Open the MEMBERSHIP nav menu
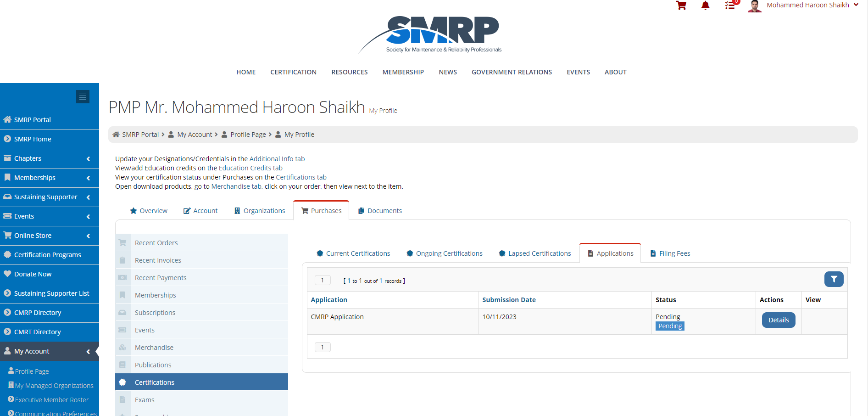The width and height of the screenshot is (868, 416). [x=403, y=72]
